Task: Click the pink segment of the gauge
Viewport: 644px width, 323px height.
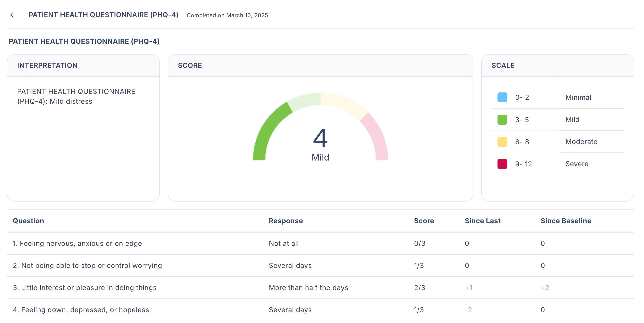Action: 376,136
